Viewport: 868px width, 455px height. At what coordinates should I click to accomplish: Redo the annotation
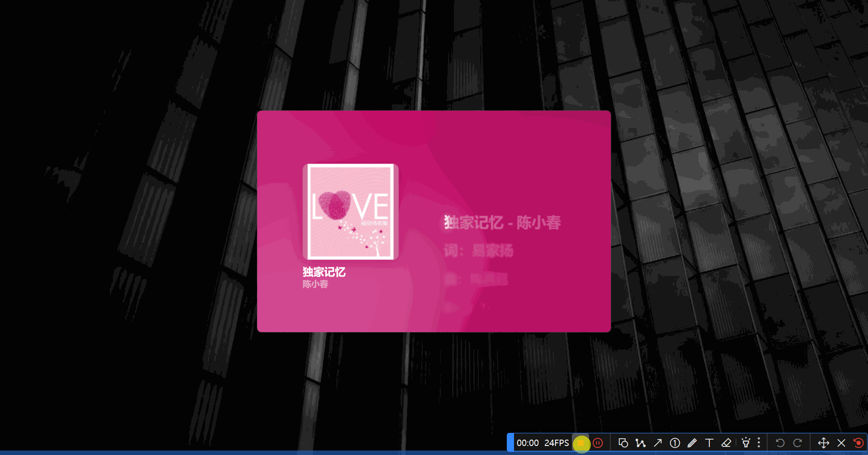pos(797,443)
